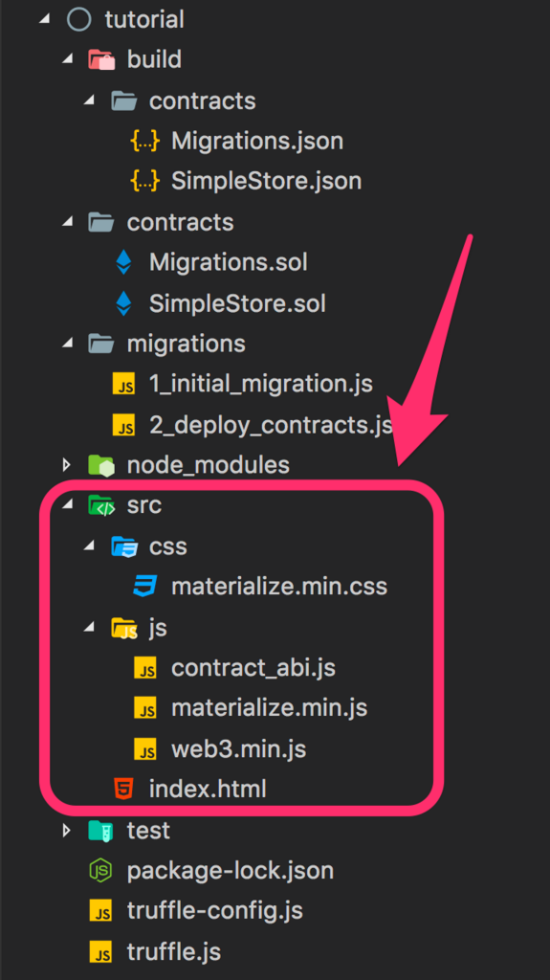Screen dimensions: 550x980
Task: Collapse the top-level contracts folder arrow
Action: click(67, 222)
